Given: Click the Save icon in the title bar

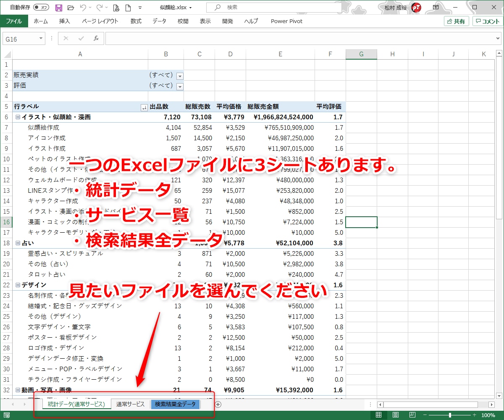Looking at the screenshot, I should pyautogui.click(x=59, y=8).
